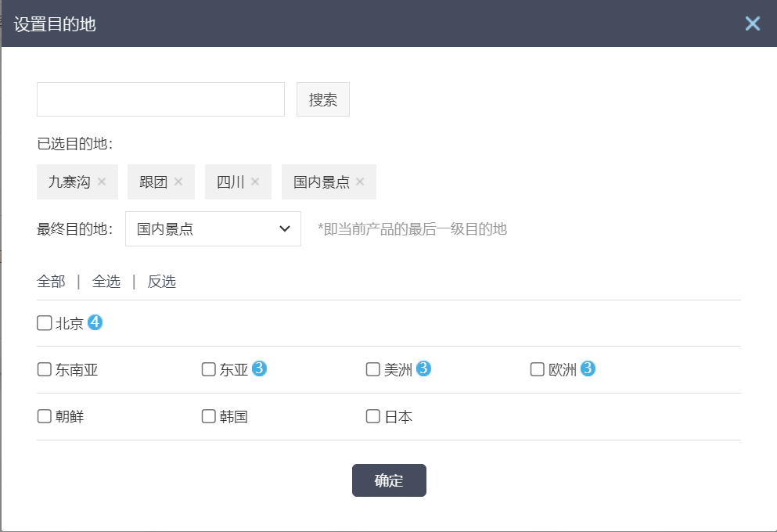Enable the 日本 destination checkbox
This screenshot has width=777, height=532.
pos(373,416)
